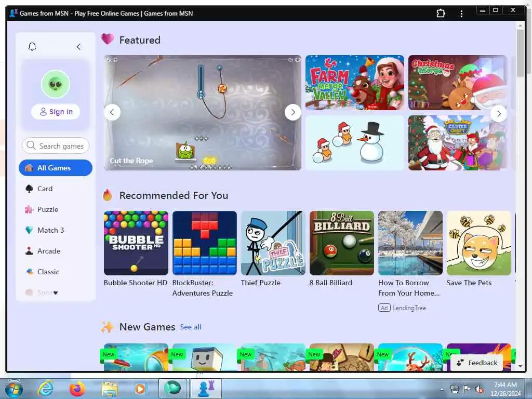
Task: Launch Firefox from the taskbar
Action: [x=77, y=389]
